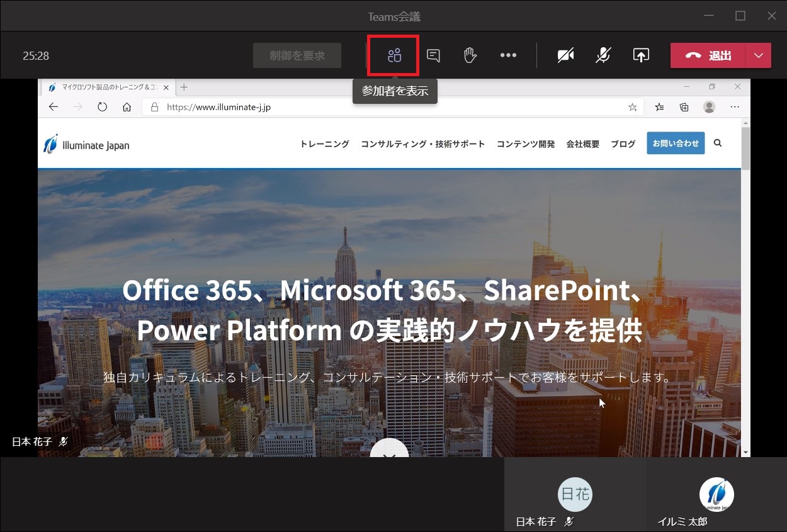Open a new browser tab
787x532 pixels.
[x=184, y=87]
